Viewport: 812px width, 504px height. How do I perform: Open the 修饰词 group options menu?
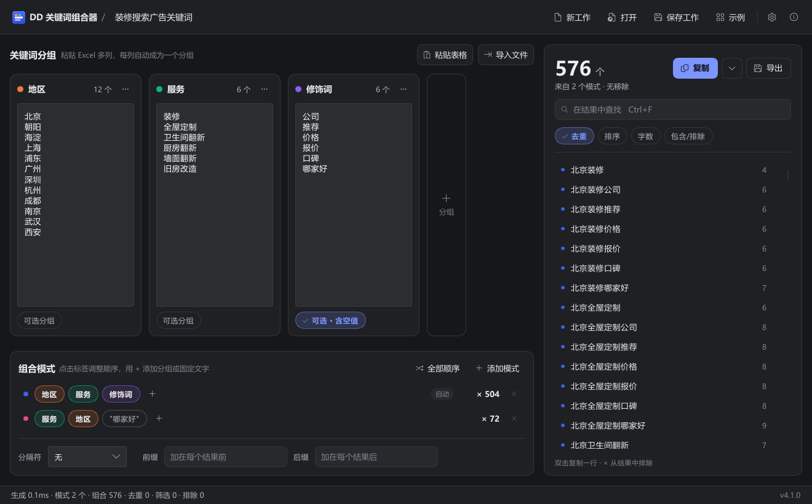[x=404, y=89]
